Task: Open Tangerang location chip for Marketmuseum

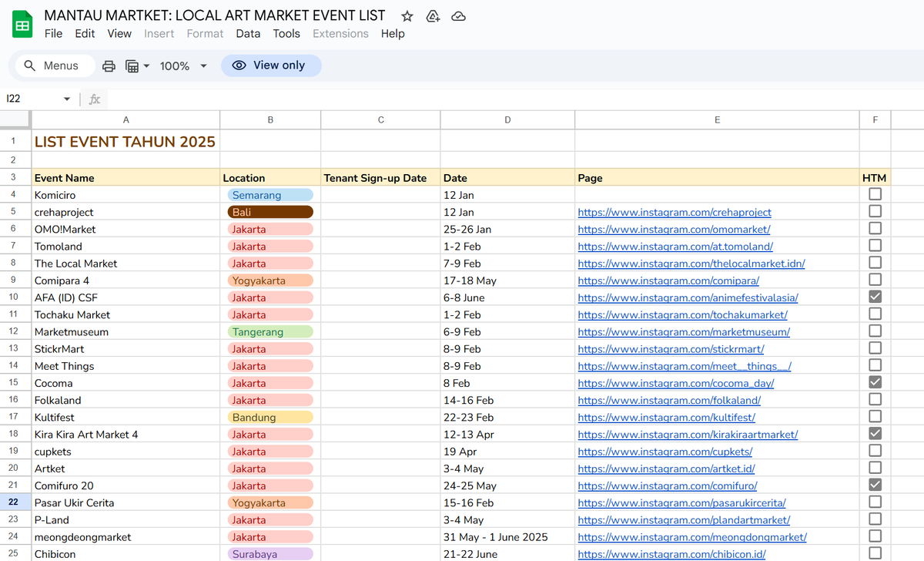Action: (x=270, y=332)
